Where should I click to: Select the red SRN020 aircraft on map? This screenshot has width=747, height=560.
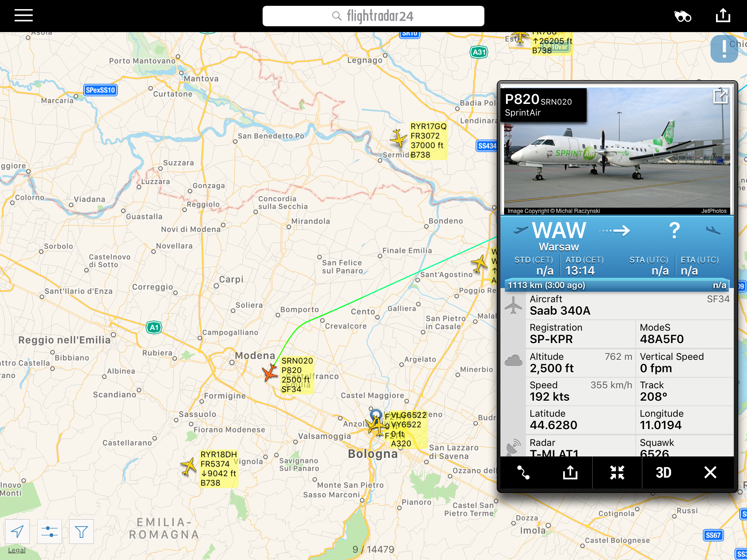[270, 373]
